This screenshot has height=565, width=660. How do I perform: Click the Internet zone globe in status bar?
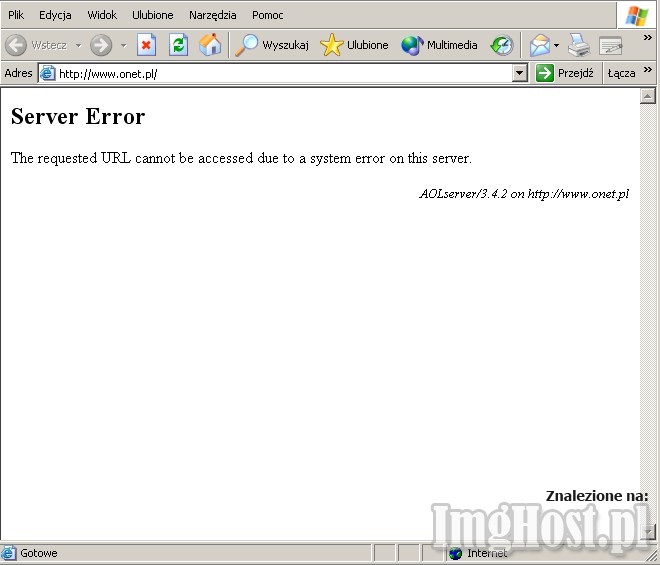(455, 554)
